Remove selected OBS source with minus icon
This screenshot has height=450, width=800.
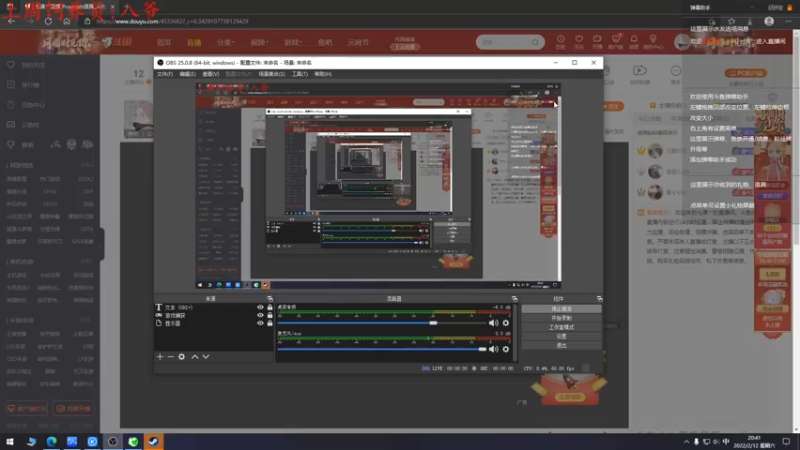(171, 357)
